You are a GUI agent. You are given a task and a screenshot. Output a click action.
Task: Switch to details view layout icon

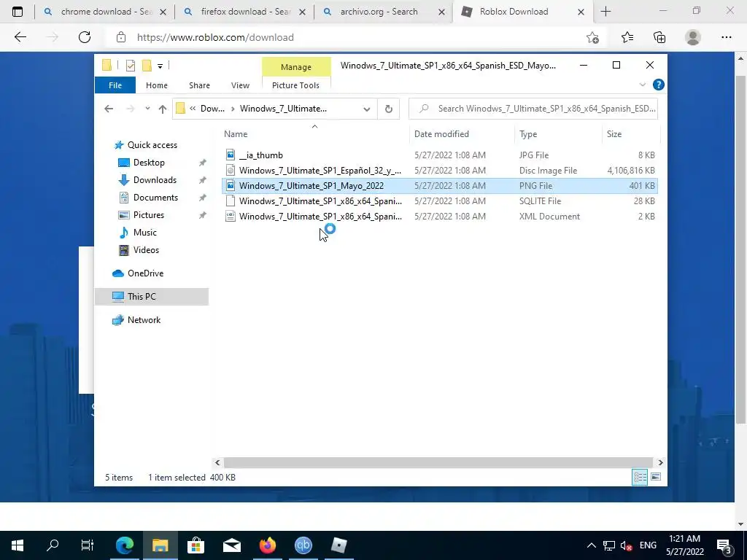pos(640,477)
